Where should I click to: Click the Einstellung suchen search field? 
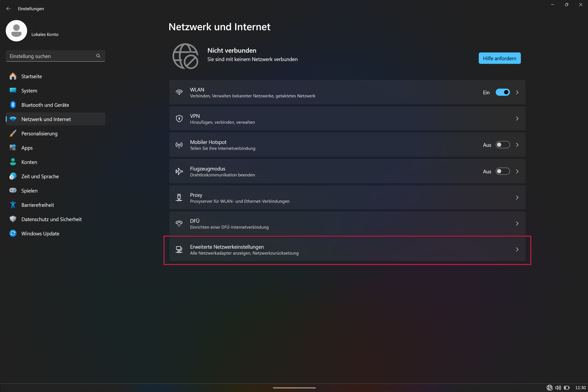(56, 56)
